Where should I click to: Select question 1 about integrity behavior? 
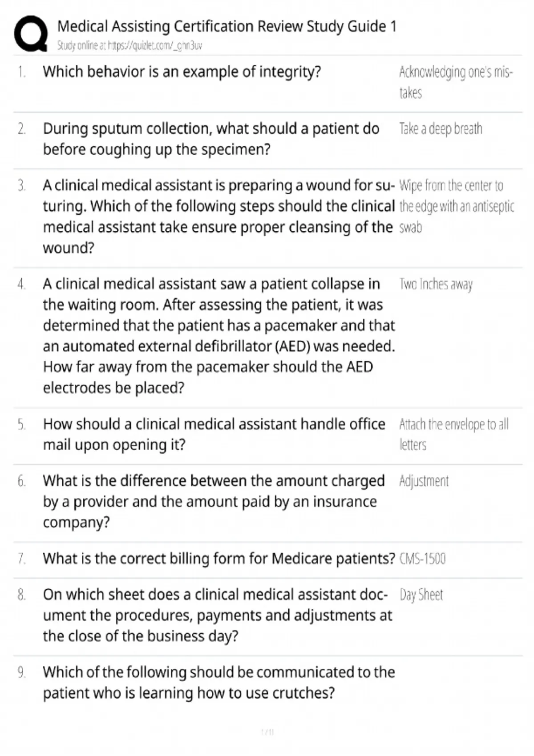click(182, 72)
